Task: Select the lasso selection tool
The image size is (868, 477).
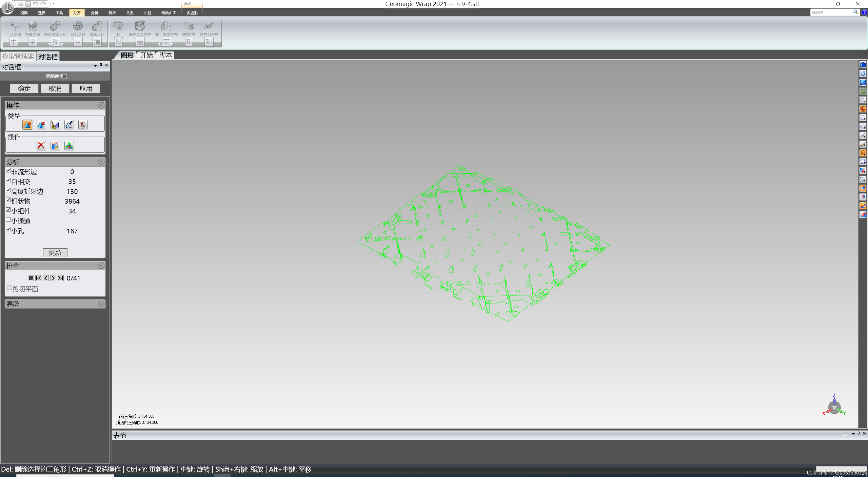Action: tap(863, 153)
